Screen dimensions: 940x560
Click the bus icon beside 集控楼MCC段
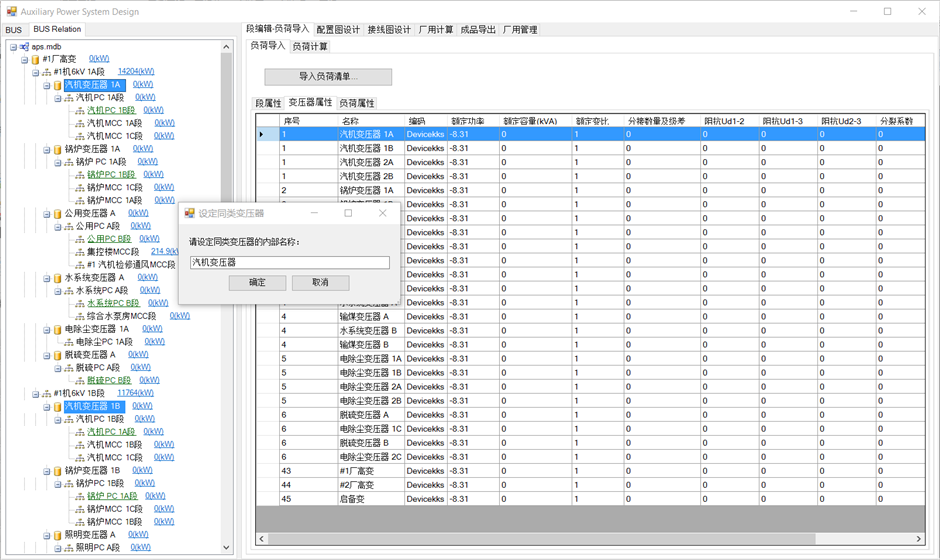tap(80, 252)
